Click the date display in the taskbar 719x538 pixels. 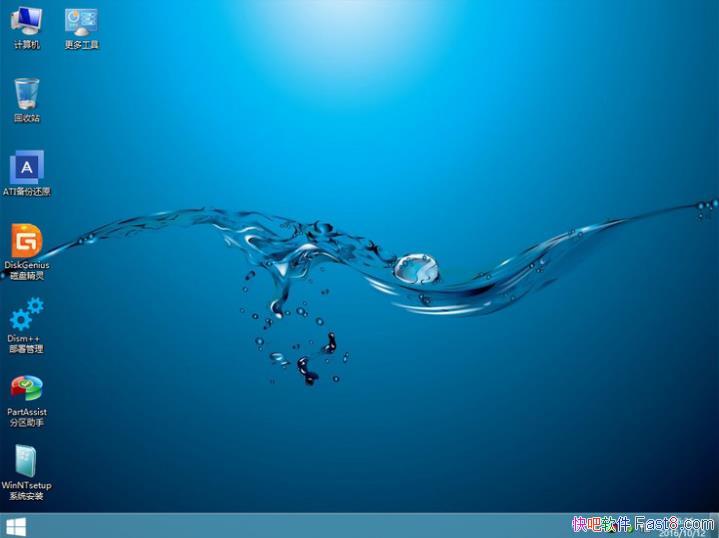(686, 533)
